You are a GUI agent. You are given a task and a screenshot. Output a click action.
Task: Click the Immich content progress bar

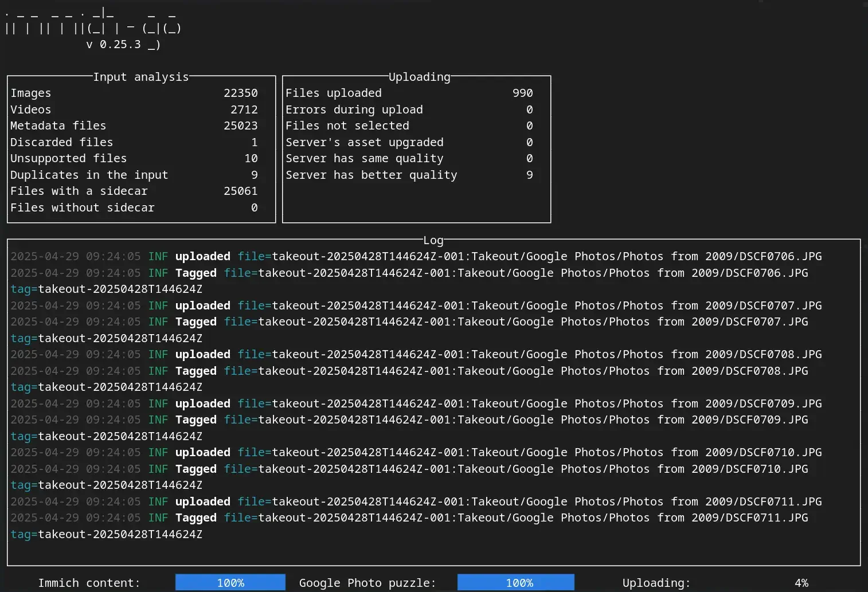230,582
